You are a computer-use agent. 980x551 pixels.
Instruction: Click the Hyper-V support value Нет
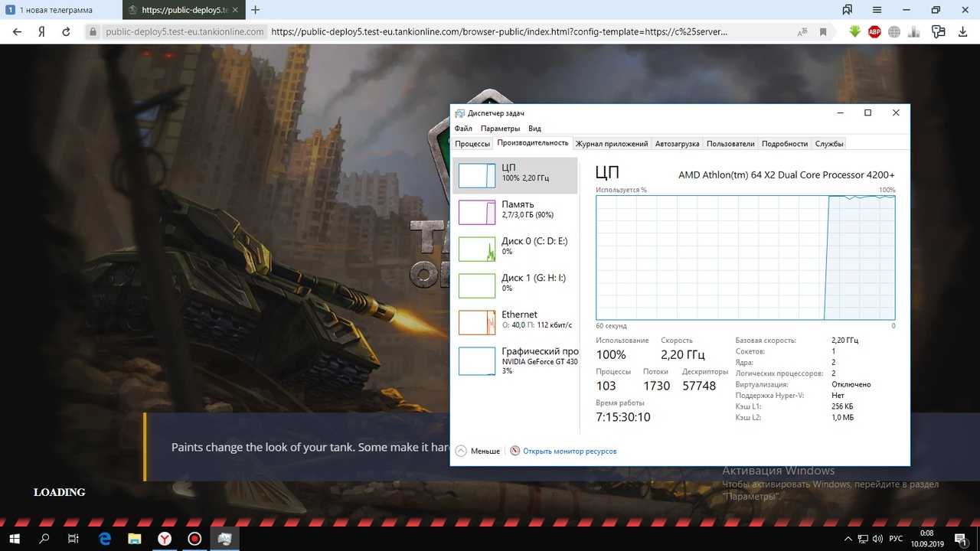[838, 396]
